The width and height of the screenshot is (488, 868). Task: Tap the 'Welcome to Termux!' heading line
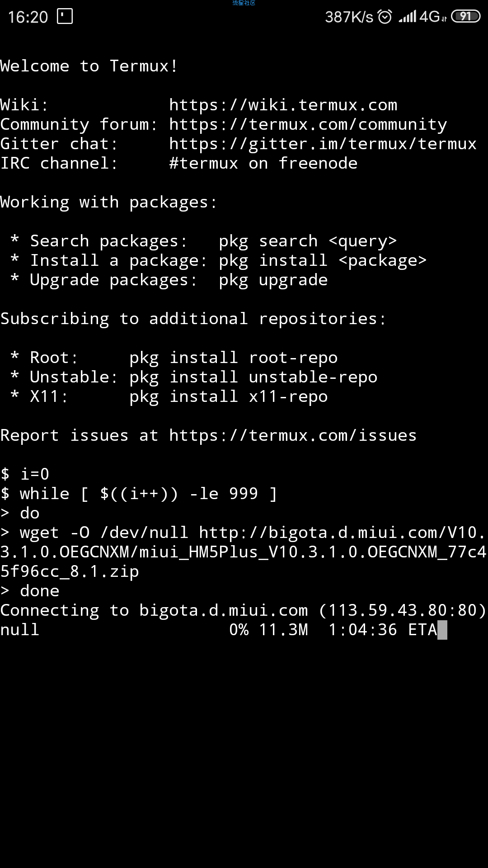tap(89, 66)
